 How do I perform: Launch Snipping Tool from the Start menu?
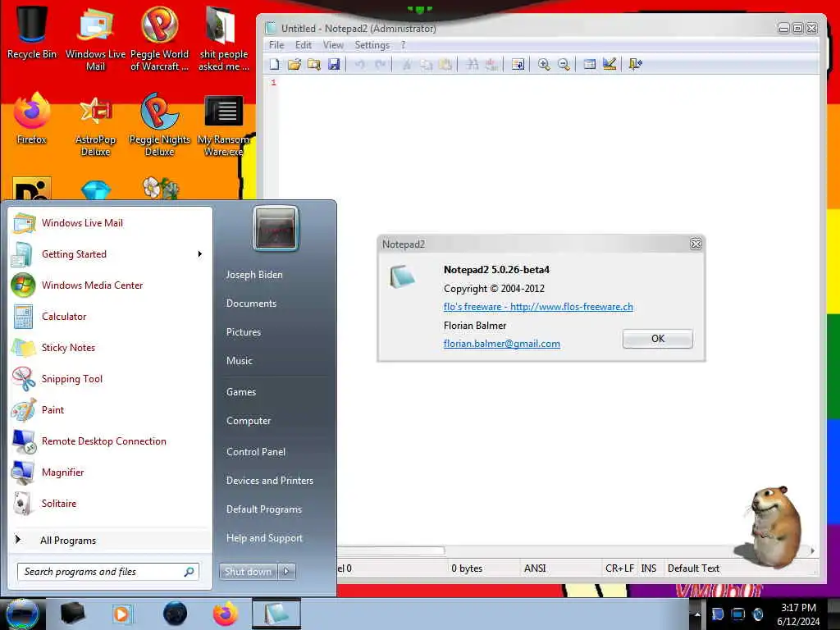(x=111, y=379)
